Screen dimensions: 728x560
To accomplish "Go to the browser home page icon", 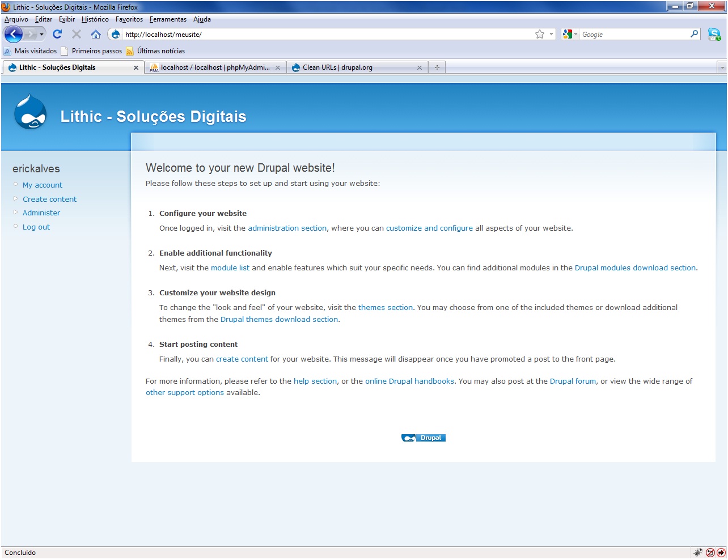I will [x=95, y=35].
